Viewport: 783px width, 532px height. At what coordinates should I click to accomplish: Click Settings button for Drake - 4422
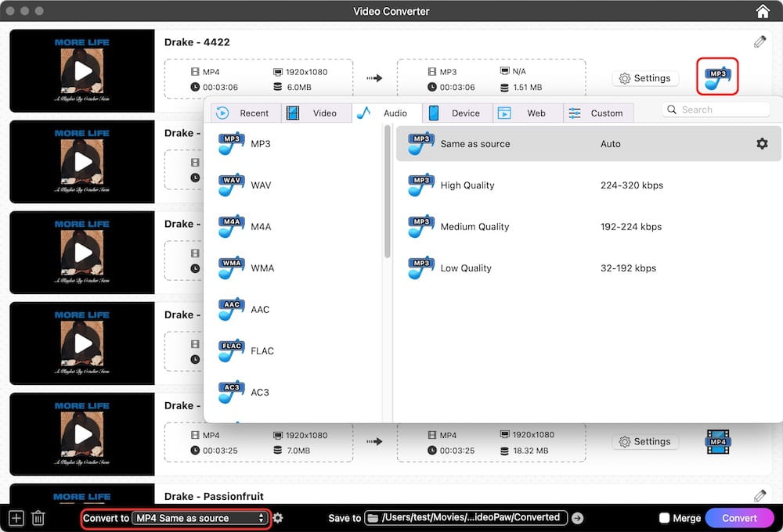(644, 78)
